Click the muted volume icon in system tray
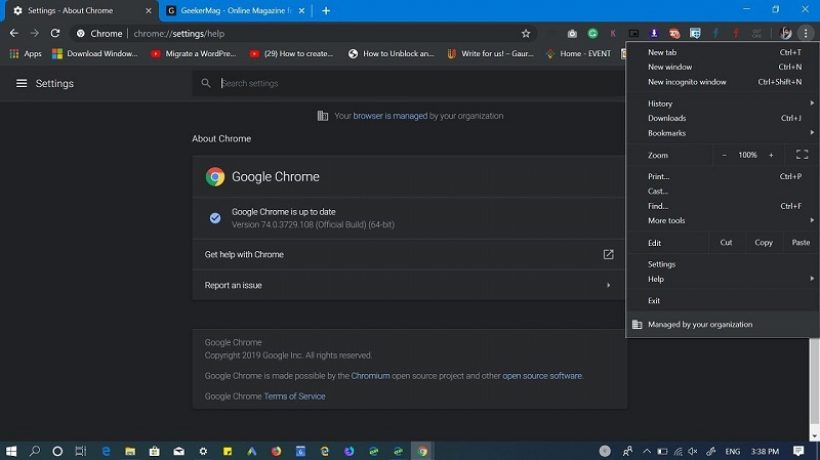 pos(693,451)
